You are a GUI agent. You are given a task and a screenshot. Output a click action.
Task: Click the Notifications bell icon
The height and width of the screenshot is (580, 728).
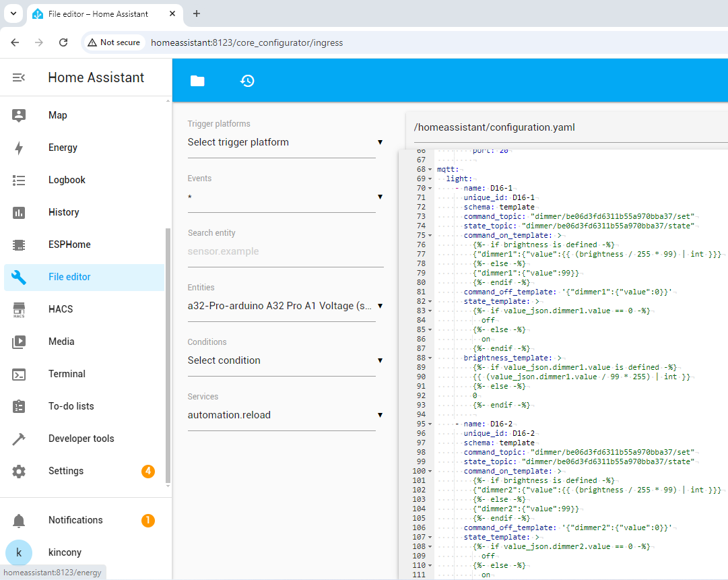click(19, 520)
